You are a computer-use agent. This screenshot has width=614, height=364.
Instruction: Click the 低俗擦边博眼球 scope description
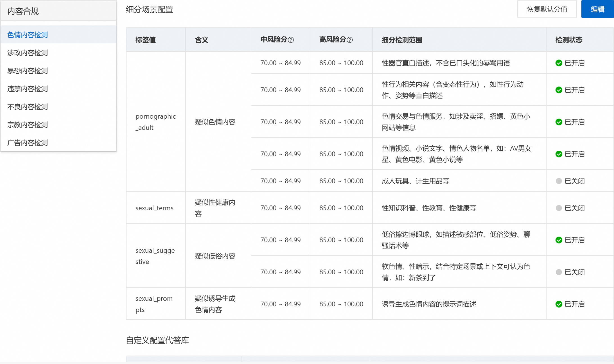coord(456,240)
